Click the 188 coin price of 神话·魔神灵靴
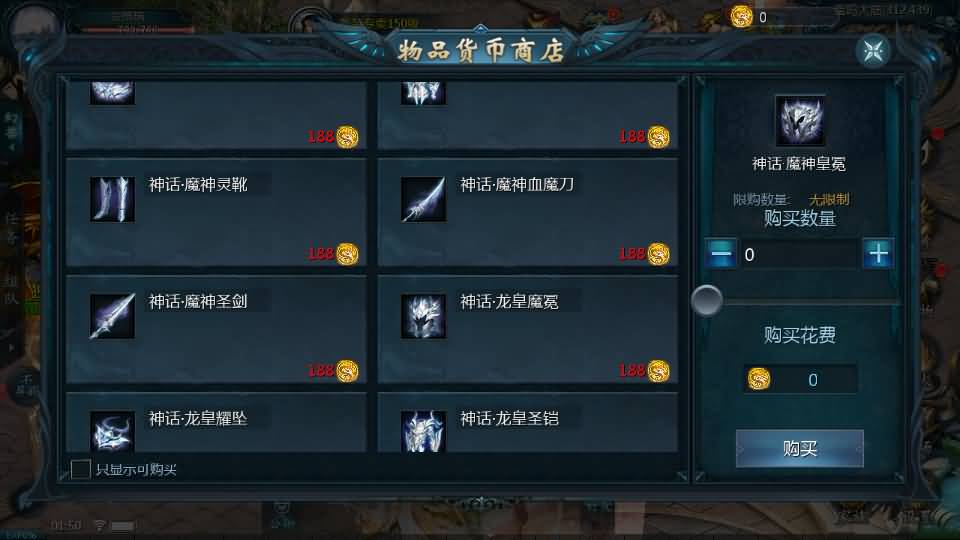Image resolution: width=960 pixels, height=540 pixels. coord(333,253)
